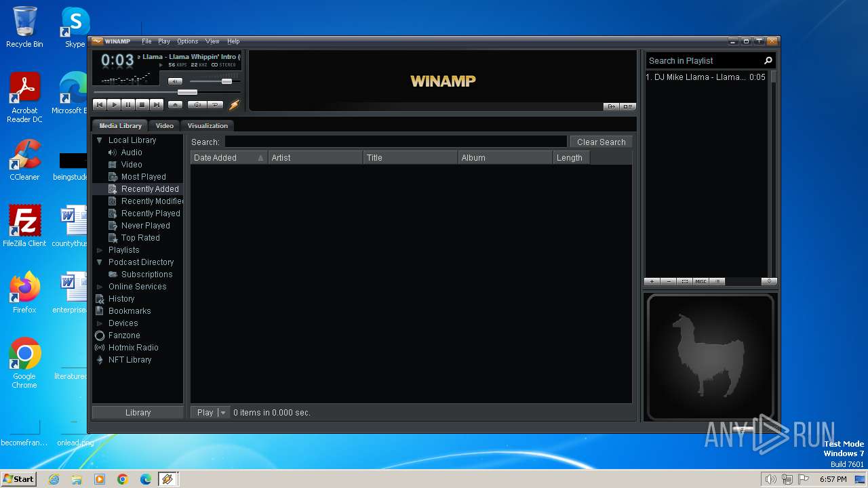Switch to the Visualization tab
The height and width of the screenshot is (488, 868).
click(208, 125)
